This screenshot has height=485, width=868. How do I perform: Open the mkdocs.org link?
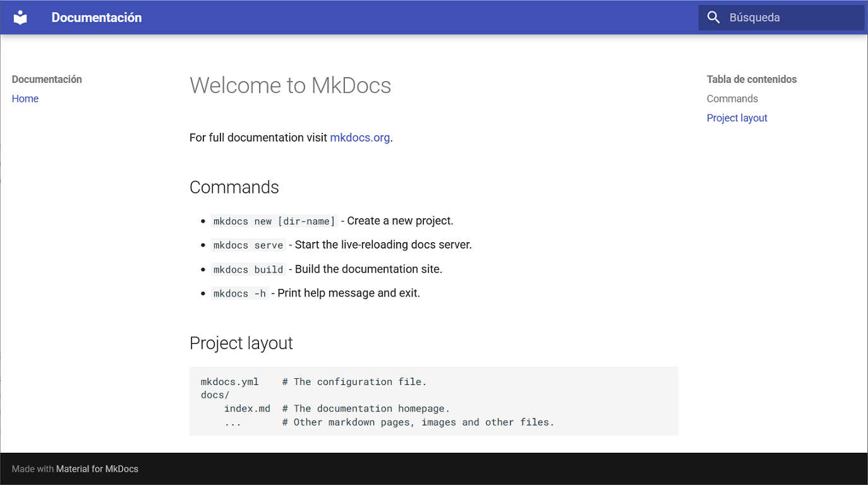[x=359, y=137]
